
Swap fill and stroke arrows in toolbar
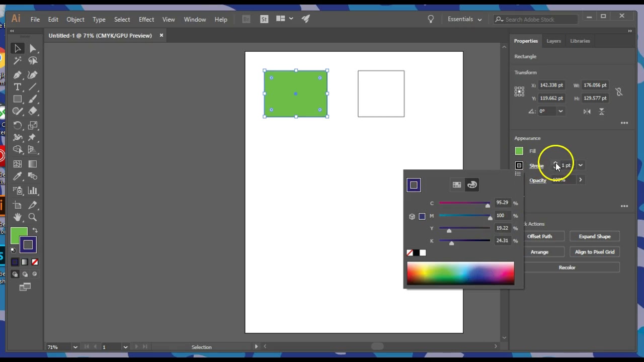[x=35, y=230]
